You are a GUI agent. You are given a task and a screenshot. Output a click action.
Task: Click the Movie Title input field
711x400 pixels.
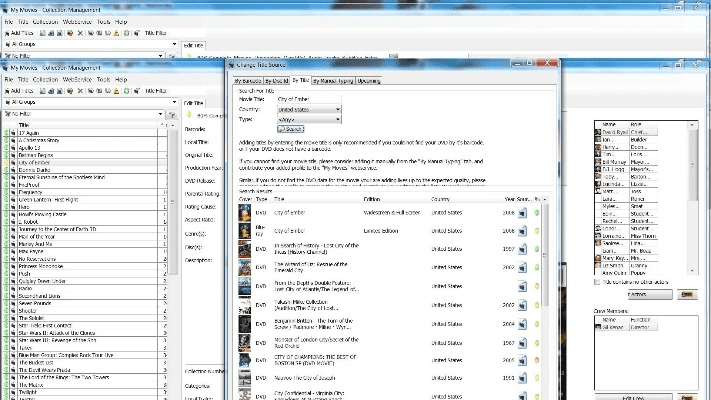click(x=310, y=101)
